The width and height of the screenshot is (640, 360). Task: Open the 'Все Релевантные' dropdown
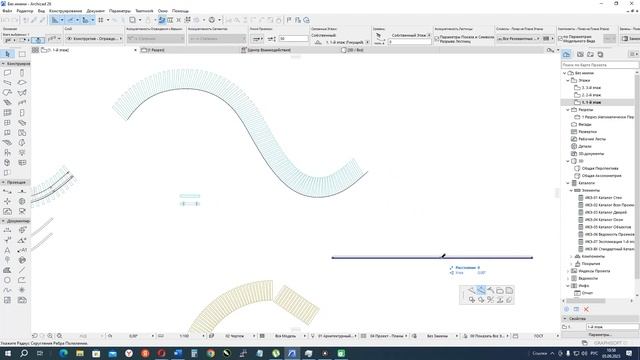tap(519, 38)
